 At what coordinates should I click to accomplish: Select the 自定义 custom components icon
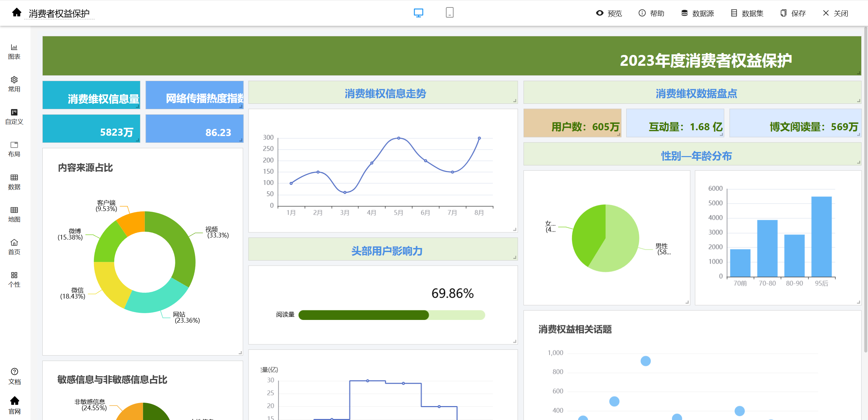point(14,116)
